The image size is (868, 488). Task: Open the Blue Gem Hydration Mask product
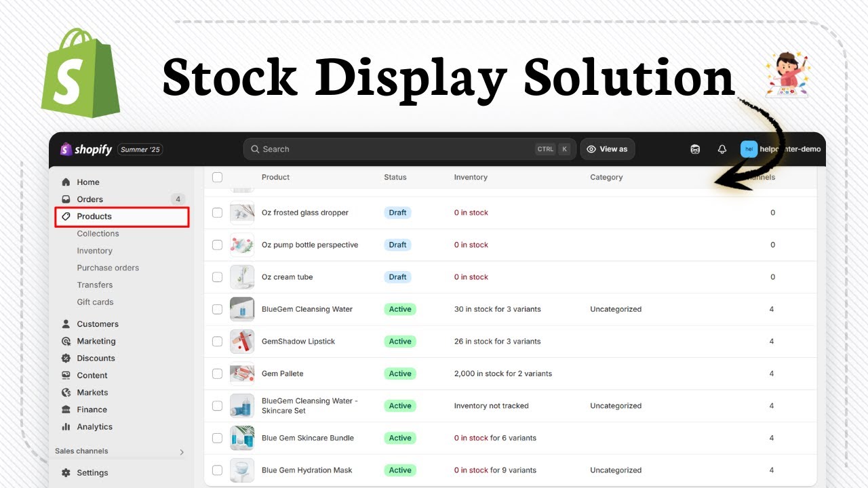click(307, 470)
